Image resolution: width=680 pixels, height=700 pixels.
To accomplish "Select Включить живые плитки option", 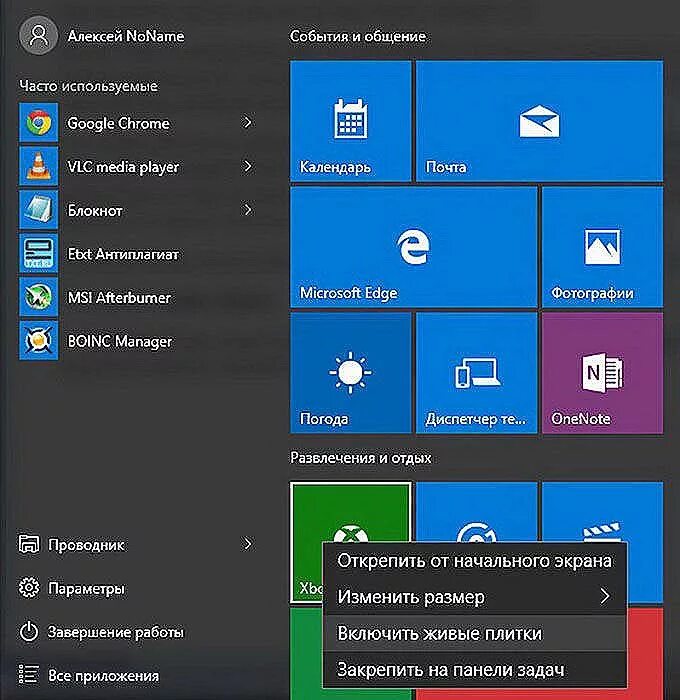I will [474, 633].
